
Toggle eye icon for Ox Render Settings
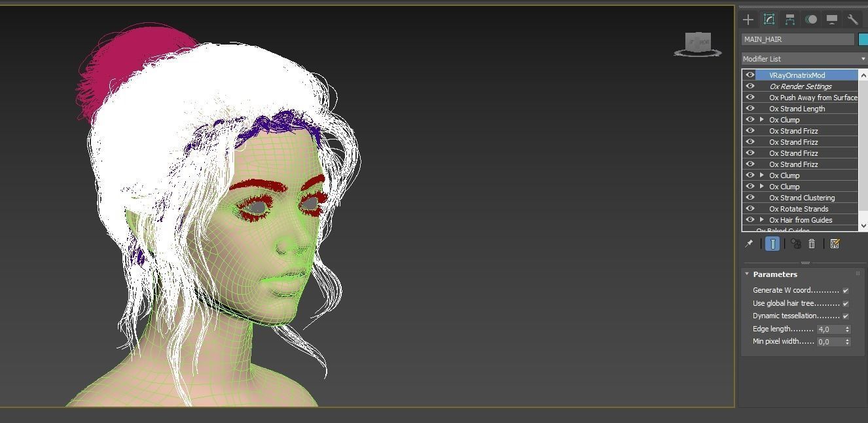click(x=750, y=86)
